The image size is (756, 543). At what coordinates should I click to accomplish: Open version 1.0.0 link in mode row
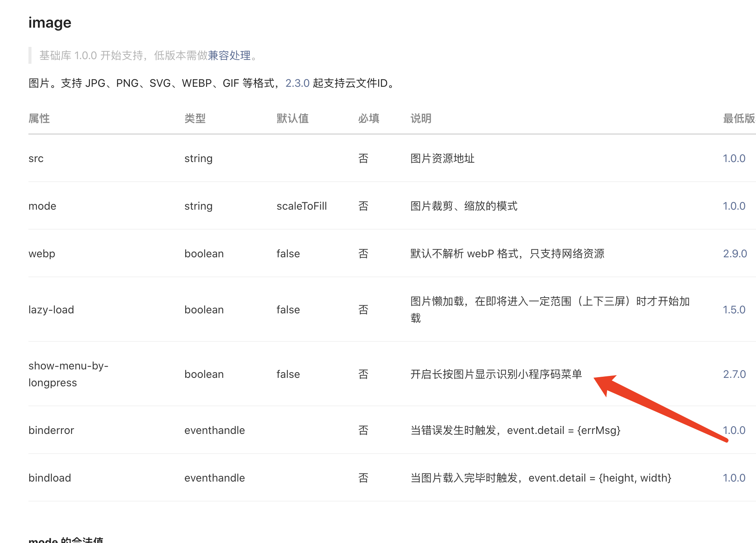pos(734,206)
